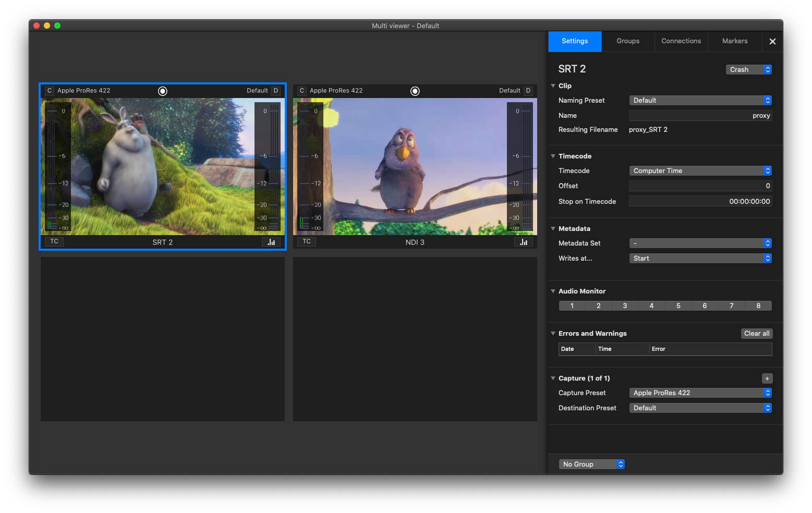Toggle the audio meters icon on SRT 2
This screenshot has width=812, height=513.
[271, 242]
